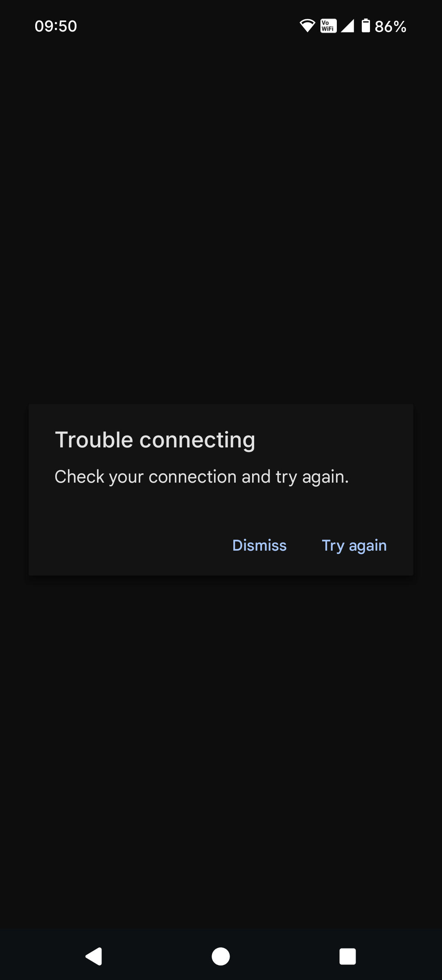Tap the status bar between clock and icons
The height and width of the screenshot is (980, 442).
188,26
